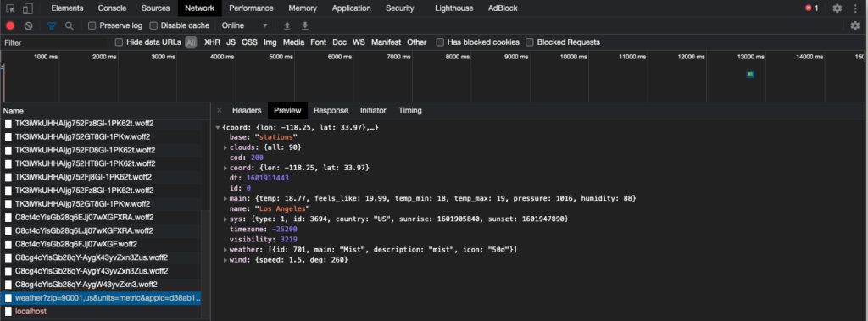Screen dimensions: 868x321
Task: Stop recording network log button
Action: click(x=10, y=25)
